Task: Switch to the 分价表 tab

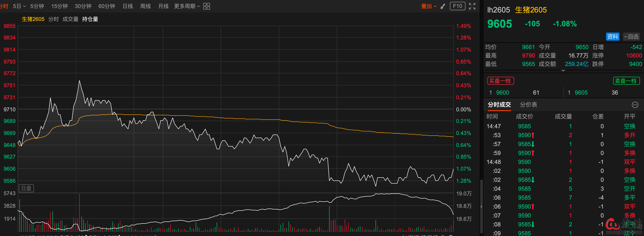Action: 528,105
